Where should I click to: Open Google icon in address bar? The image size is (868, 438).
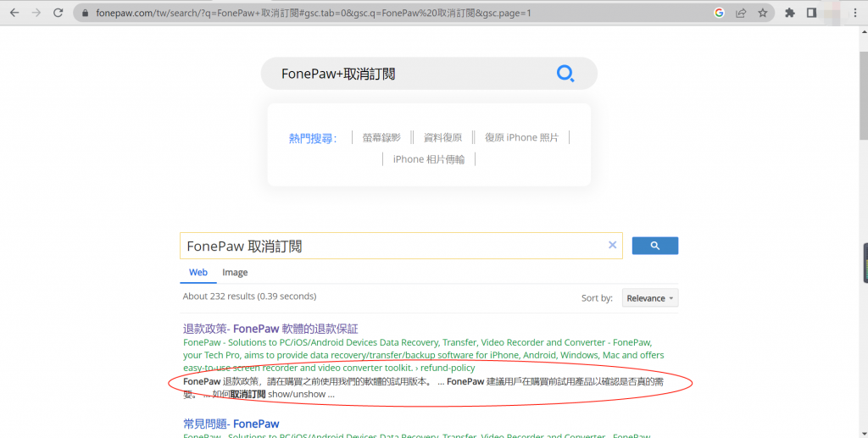tap(719, 13)
